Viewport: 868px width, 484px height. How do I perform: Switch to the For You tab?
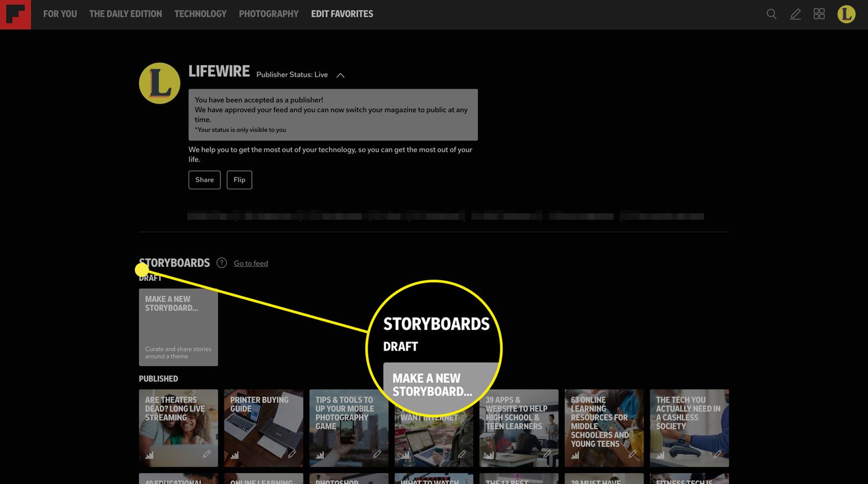point(60,14)
